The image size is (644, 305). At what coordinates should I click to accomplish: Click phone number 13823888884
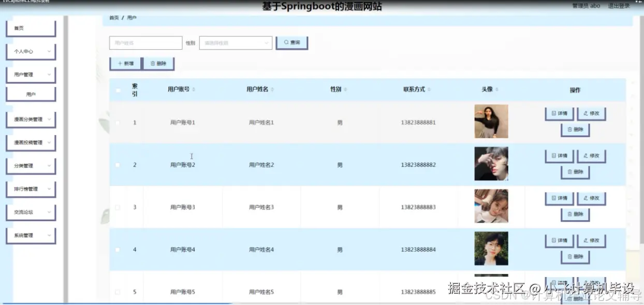[418, 250]
